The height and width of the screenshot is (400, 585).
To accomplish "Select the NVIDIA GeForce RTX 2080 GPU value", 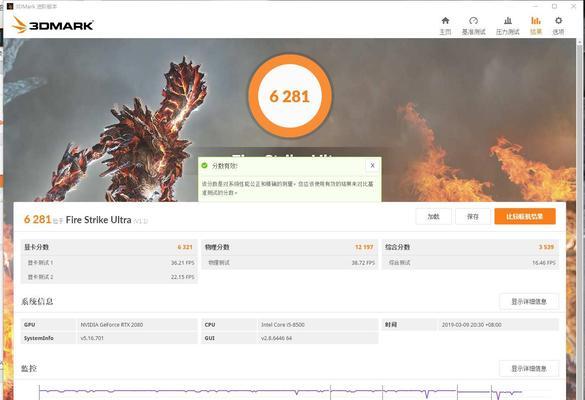I will pos(112,325).
